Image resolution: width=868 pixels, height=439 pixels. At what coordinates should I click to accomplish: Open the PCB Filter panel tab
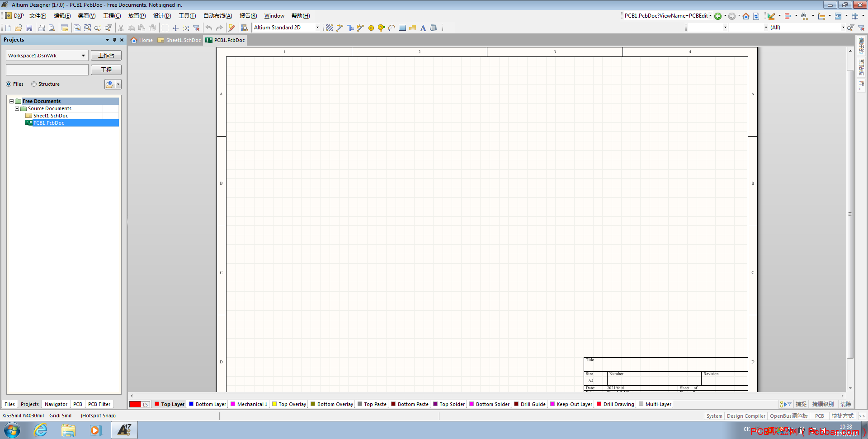[99, 404]
